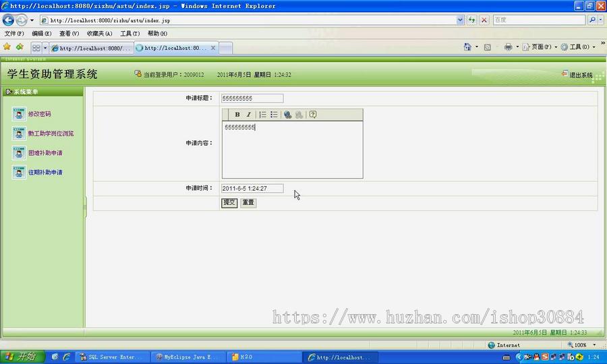Open a new blank browser tab
Screen dimensions: 607x364
click(226, 49)
